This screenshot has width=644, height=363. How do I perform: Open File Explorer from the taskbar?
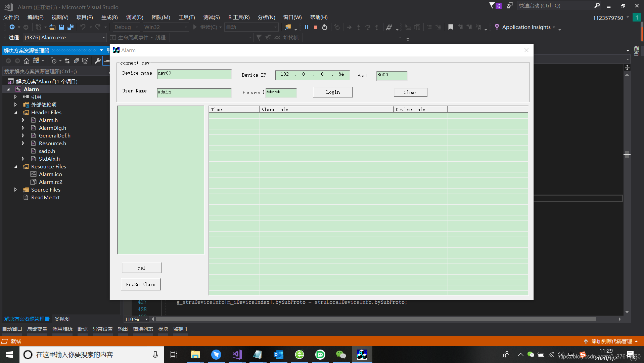195,355
